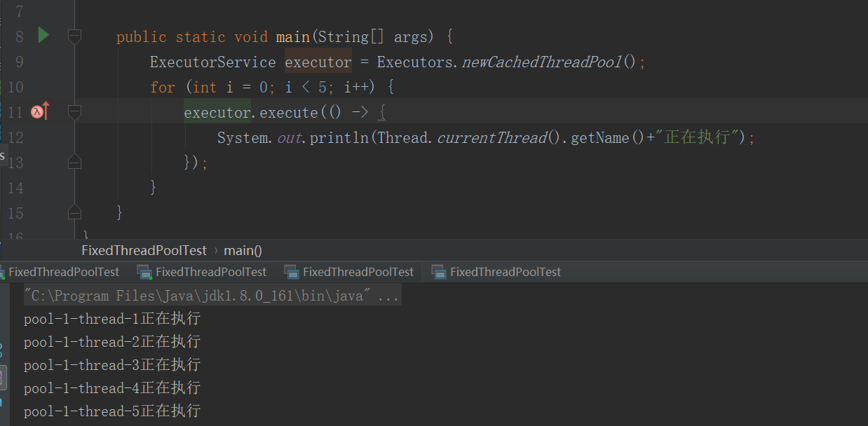Run main method using green gutter arrow
The width and height of the screenshot is (868, 426).
[x=43, y=35]
